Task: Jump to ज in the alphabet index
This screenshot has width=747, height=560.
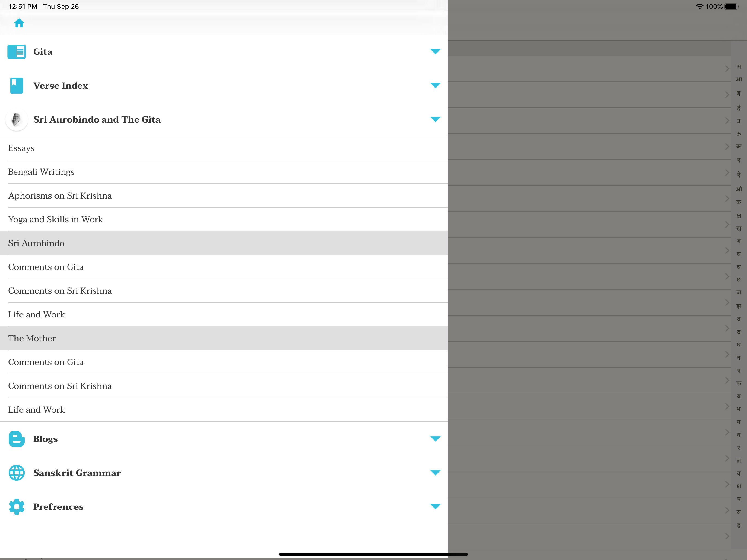Action: pos(739,293)
